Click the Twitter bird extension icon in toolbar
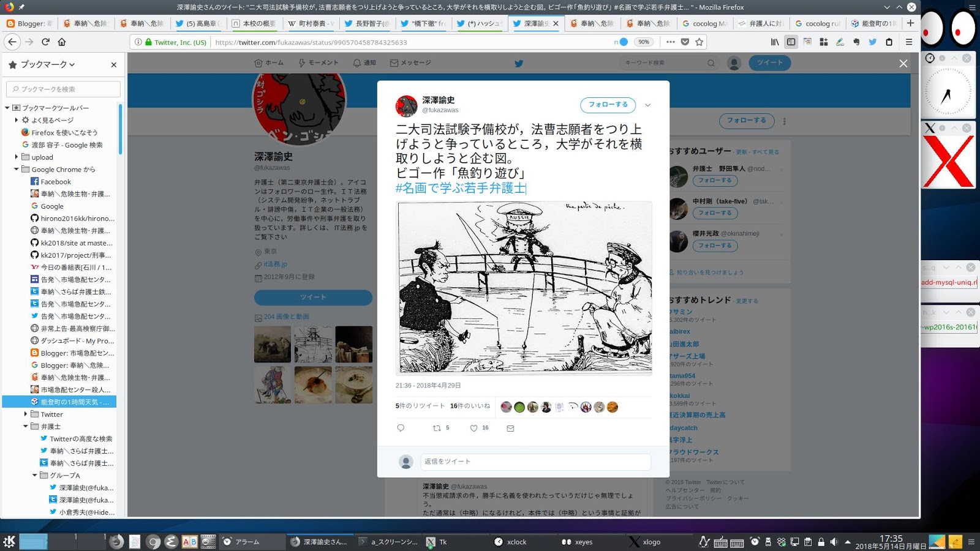Image resolution: width=980 pixels, height=551 pixels. [x=873, y=42]
